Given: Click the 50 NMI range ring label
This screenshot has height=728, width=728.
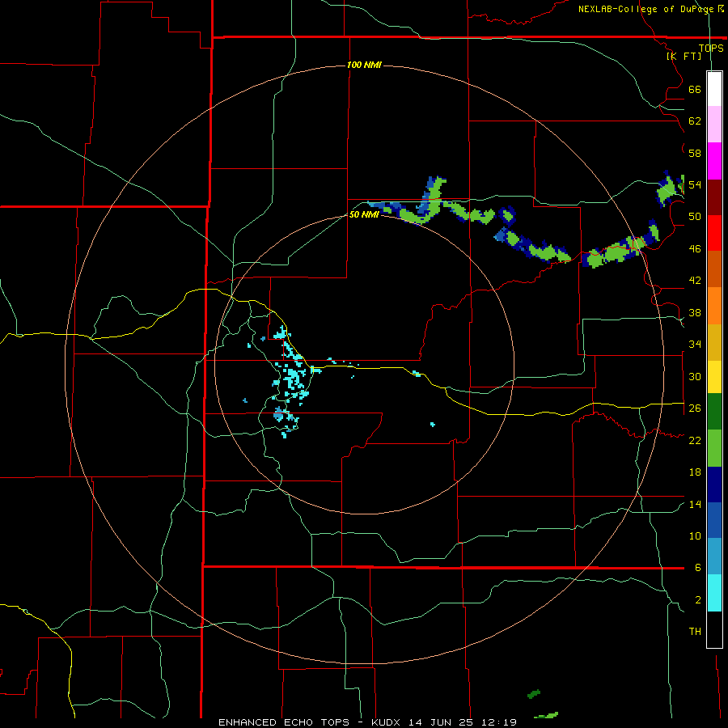Looking at the screenshot, I should click(364, 214).
